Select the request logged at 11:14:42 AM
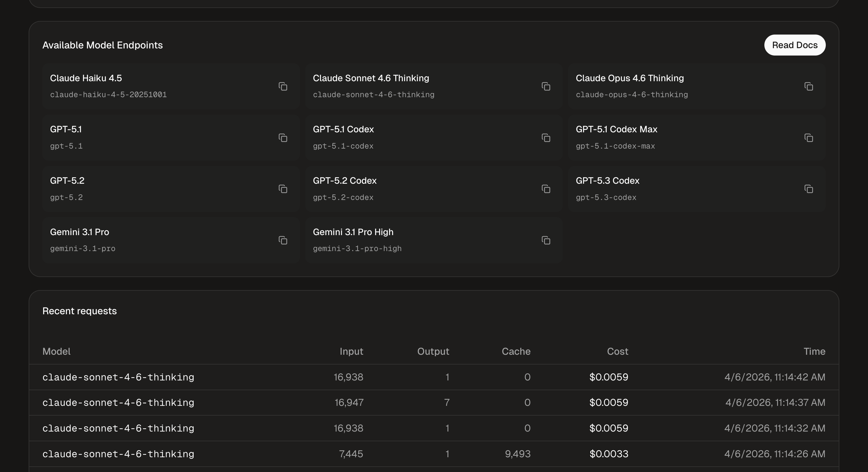The width and height of the screenshot is (868, 472). tap(433, 377)
